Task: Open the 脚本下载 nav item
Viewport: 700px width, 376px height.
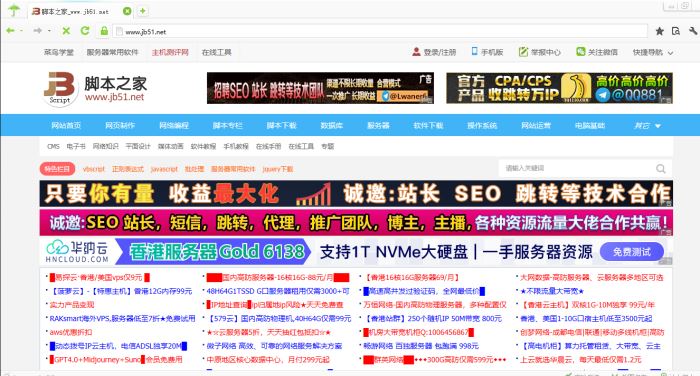Action: 282,125
